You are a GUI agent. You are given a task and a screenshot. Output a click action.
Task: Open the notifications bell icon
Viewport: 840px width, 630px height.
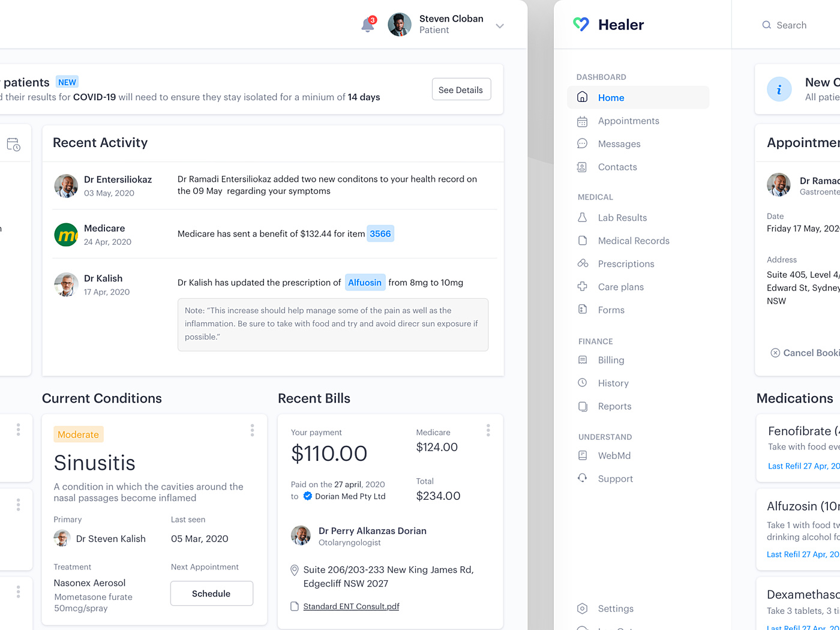click(x=368, y=25)
